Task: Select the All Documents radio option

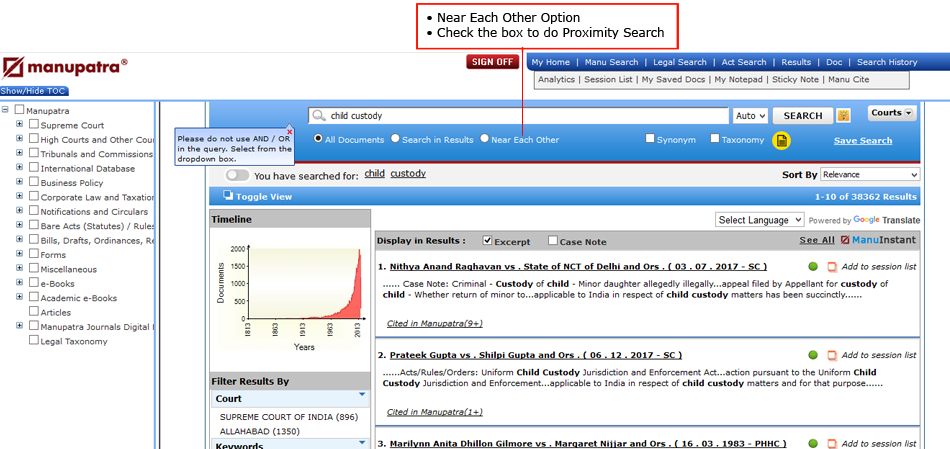Action: tap(318, 139)
